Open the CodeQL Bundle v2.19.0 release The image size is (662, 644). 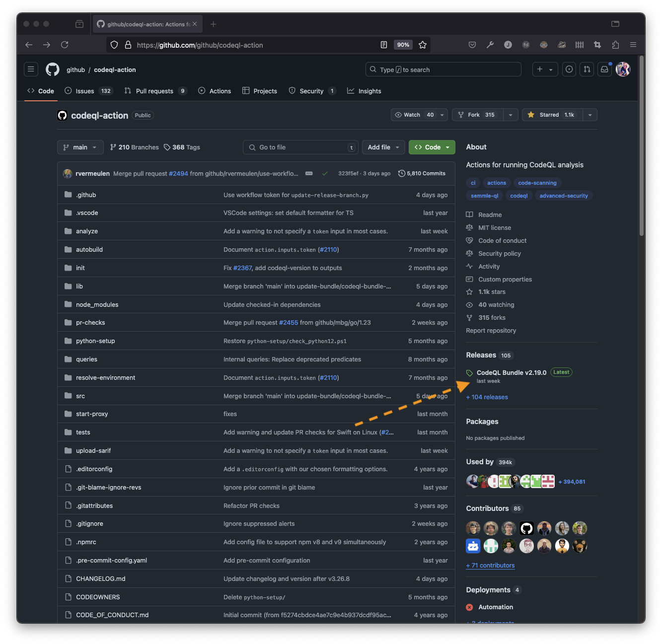[x=512, y=372]
